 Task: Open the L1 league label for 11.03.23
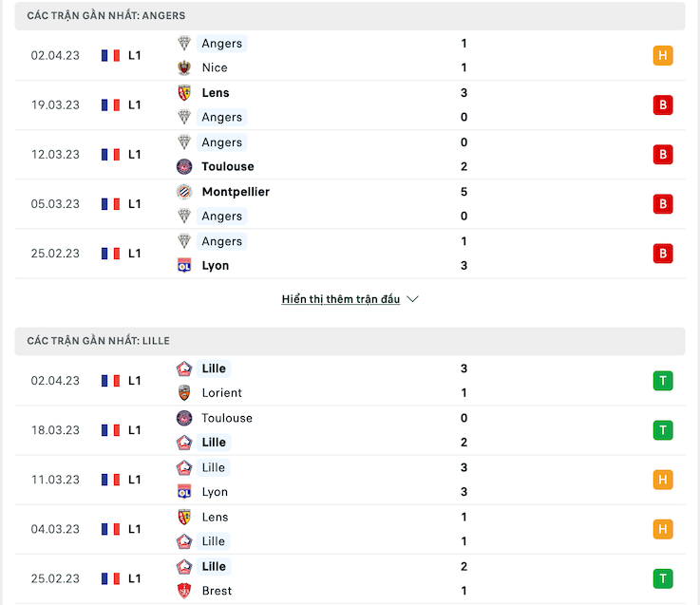point(134,480)
